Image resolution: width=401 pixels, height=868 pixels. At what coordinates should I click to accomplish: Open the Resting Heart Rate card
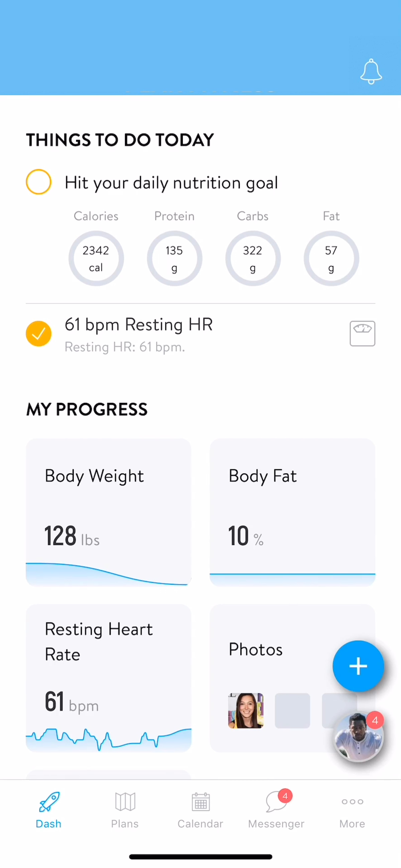109,678
